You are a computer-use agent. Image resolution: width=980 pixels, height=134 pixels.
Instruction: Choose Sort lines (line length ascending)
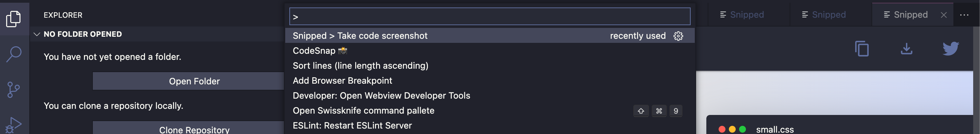[x=490, y=66]
